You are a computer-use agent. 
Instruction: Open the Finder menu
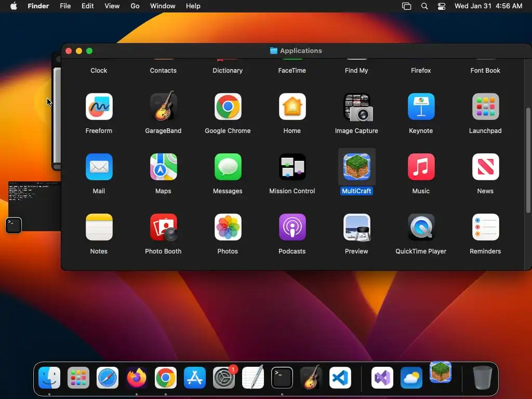[38, 6]
